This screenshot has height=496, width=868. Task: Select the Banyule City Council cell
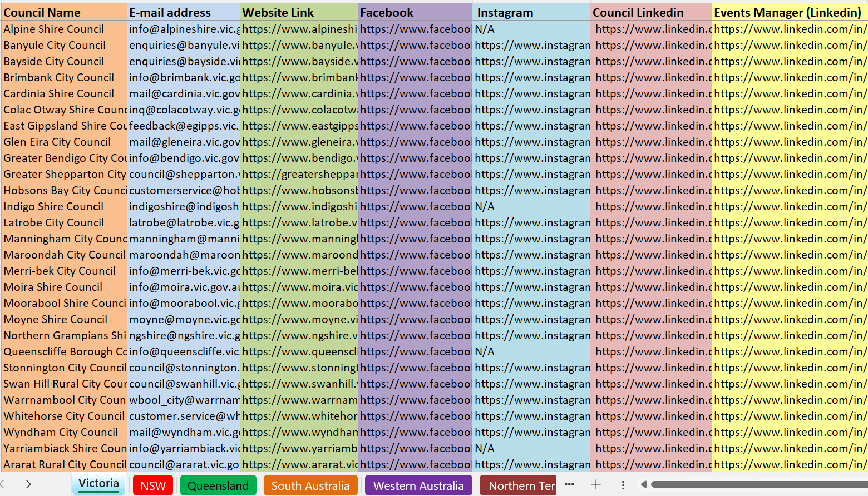pos(63,45)
